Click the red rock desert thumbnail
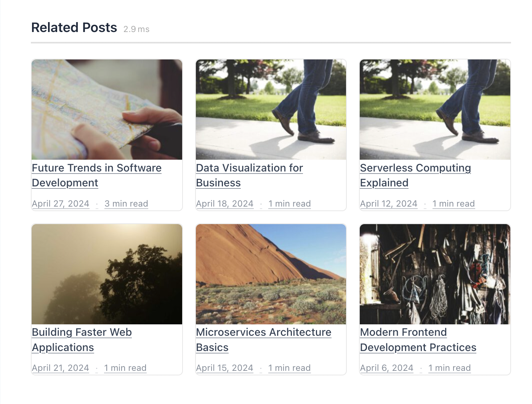Viewport: 532px width, 404px height. 271,274
